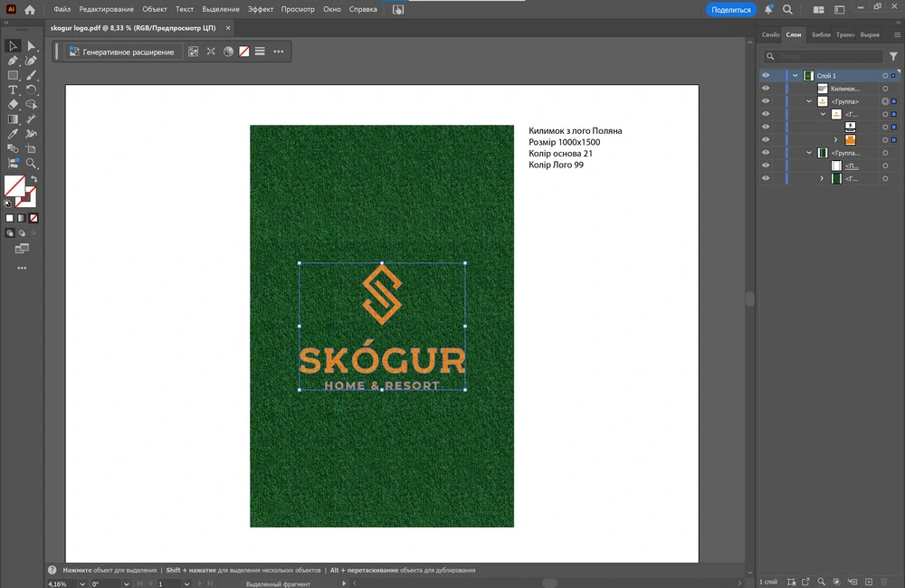Screen dimensions: 905x588
Task: Click the Генеративное расширение button
Action: (122, 52)
